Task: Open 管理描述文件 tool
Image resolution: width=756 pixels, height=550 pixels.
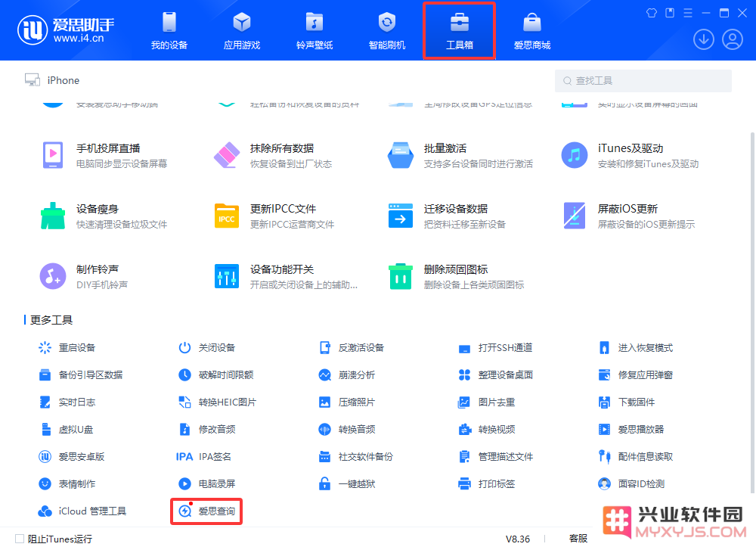Action: click(x=496, y=456)
